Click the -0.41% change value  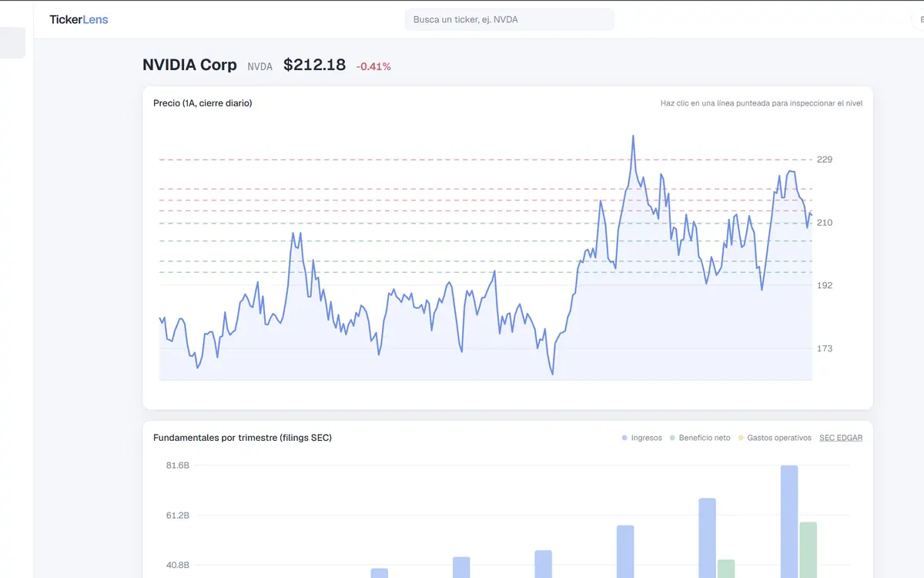point(373,67)
